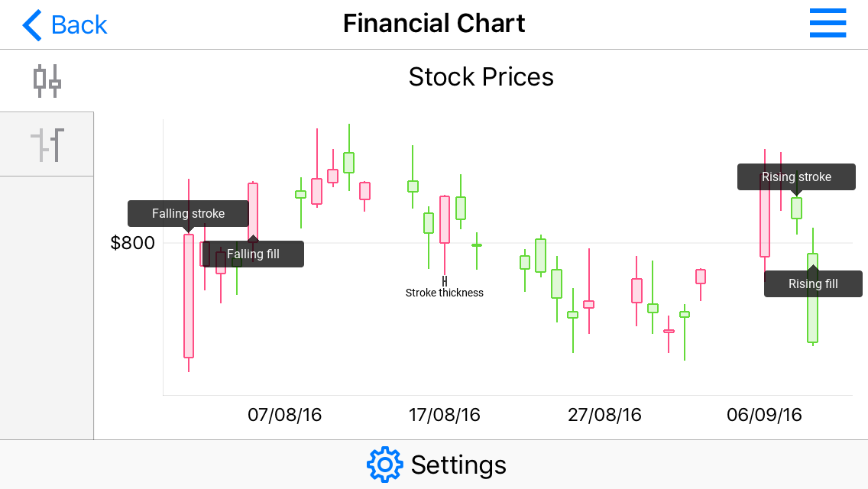868x489 pixels.
Task: Click the Stock Prices chart title
Action: click(x=481, y=77)
